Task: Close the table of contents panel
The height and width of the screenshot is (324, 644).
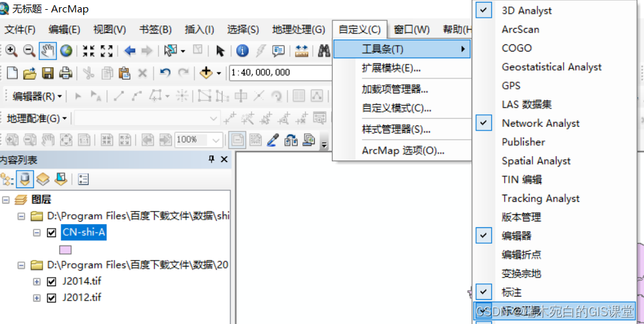Action: (224, 159)
